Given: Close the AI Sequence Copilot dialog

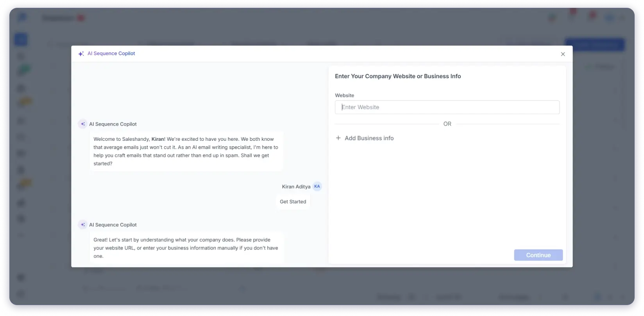Looking at the screenshot, I should (563, 54).
